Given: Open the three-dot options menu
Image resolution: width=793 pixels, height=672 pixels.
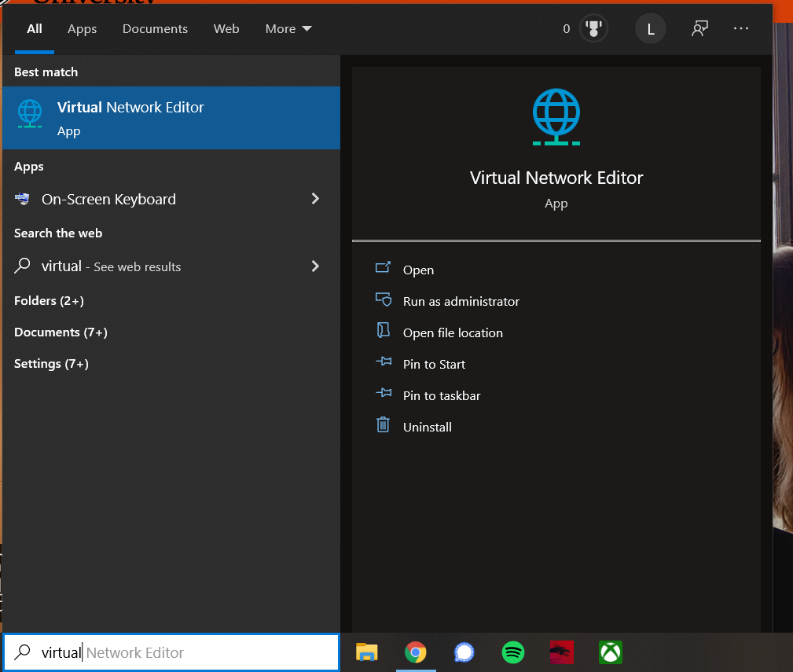Looking at the screenshot, I should [x=741, y=28].
